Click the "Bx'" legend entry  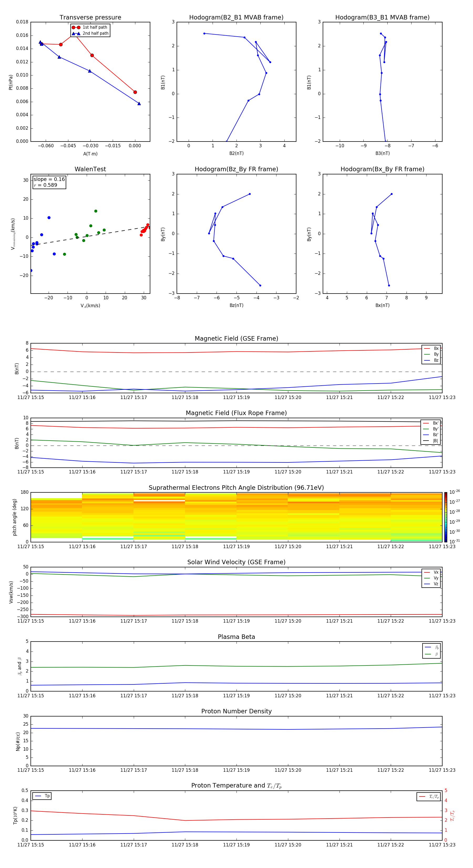coord(431,423)
